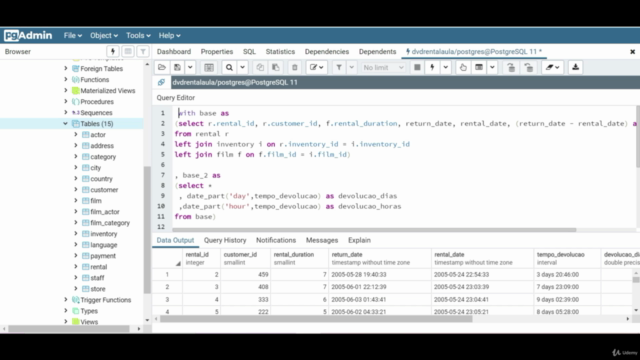Click the Copy icon in the toolbar
640x360 pixels.
point(260,67)
